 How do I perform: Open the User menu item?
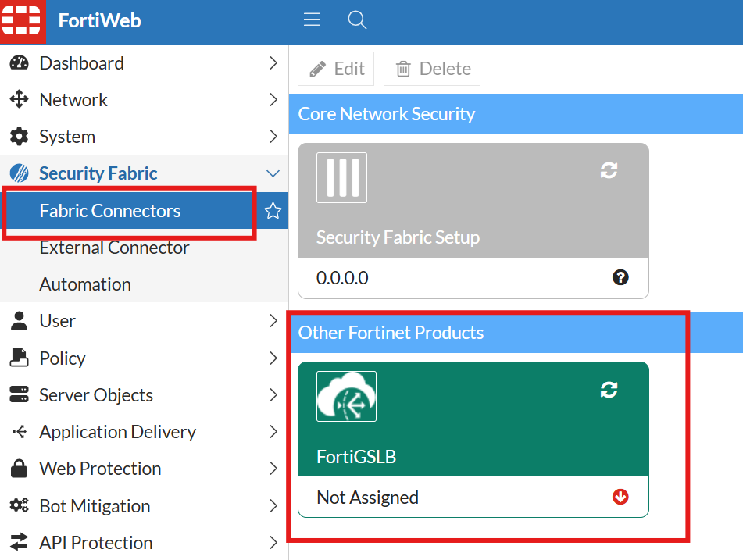click(144, 321)
